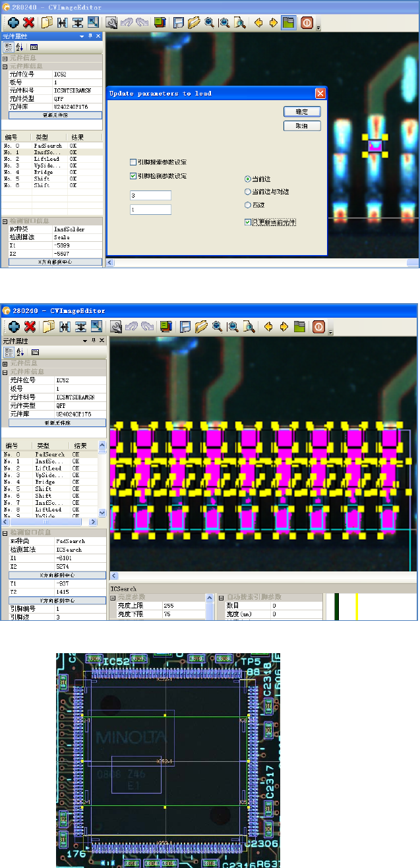
Task: Click the property pages icon, lower property panel
Action: point(34,352)
